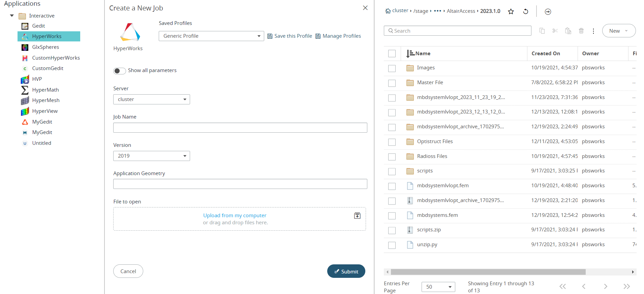Screen dimensions: 644x294
Task: Select HyperMesh in the applications list
Action: point(46,100)
